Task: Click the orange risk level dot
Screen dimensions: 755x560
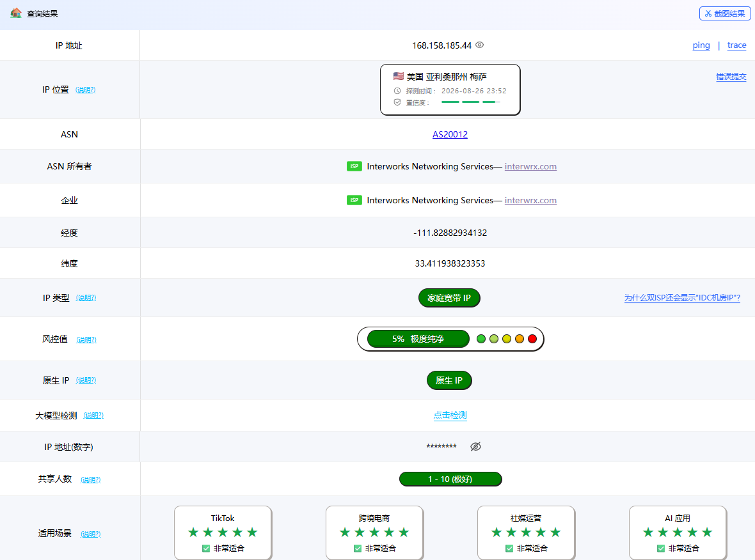Action: 520,339
